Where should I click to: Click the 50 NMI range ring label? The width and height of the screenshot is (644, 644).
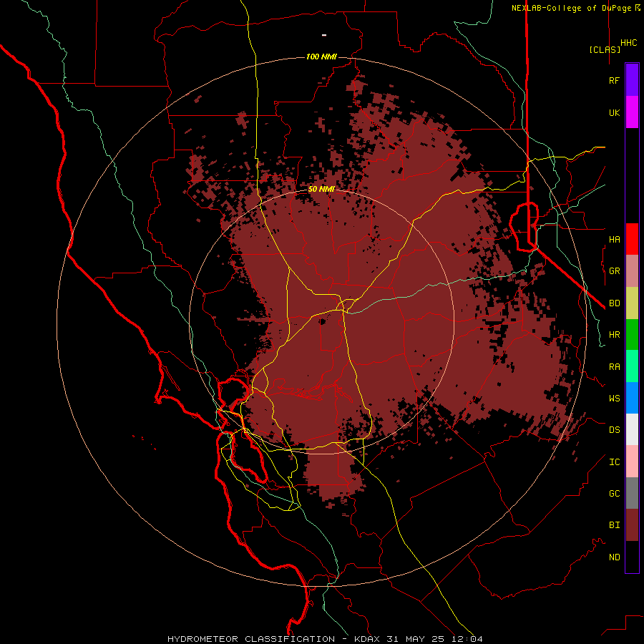click(x=321, y=189)
